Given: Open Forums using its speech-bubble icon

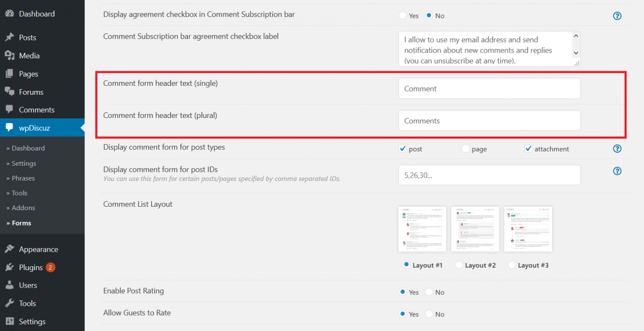Looking at the screenshot, I should [9, 92].
